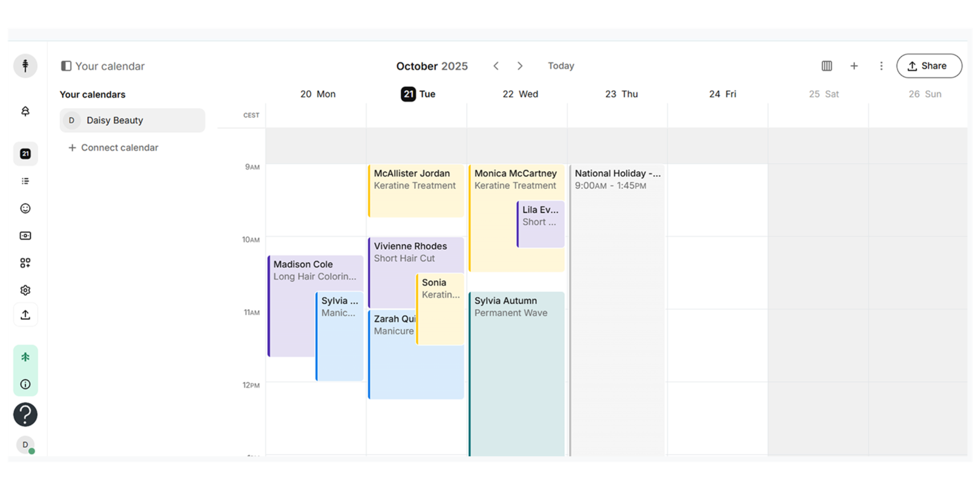Open the payments money icon in sidebar
This screenshot has height=490, width=980.
tap(25, 236)
